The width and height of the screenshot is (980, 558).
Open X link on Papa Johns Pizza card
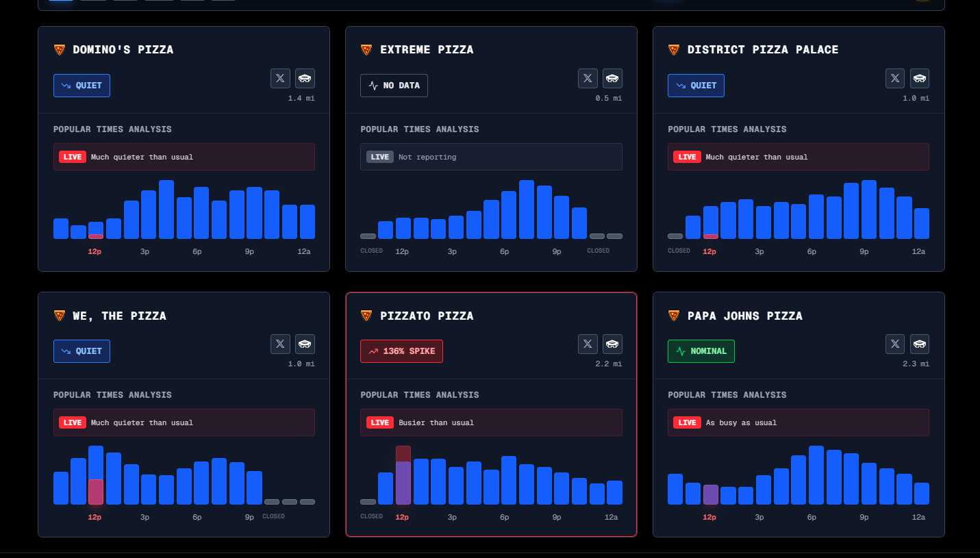[x=895, y=344]
